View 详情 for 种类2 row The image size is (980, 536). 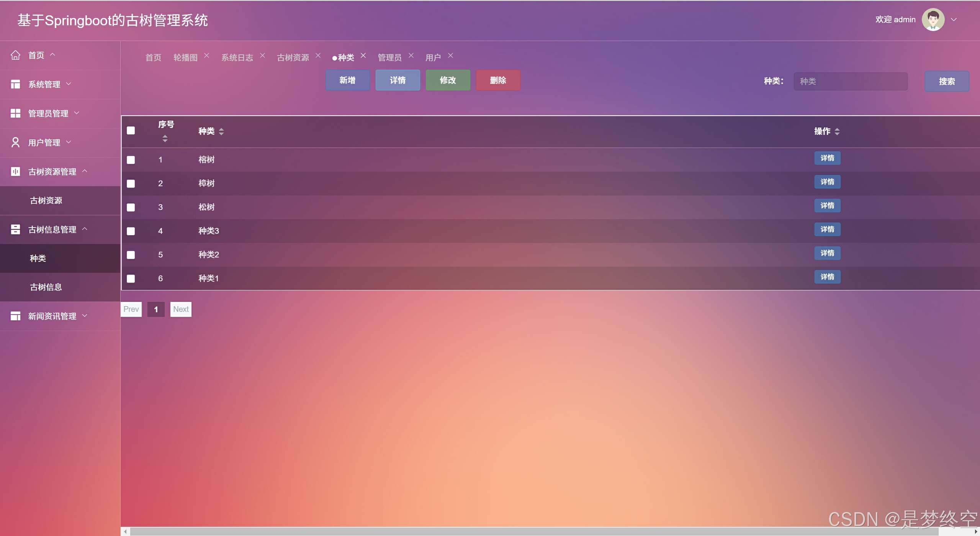pyautogui.click(x=828, y=253)
